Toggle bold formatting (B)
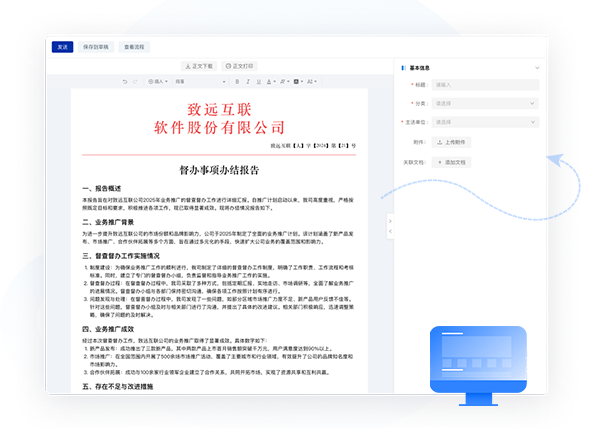Viewport: 605px width, 428px height. pyautogui.click(x=237, y=81)
